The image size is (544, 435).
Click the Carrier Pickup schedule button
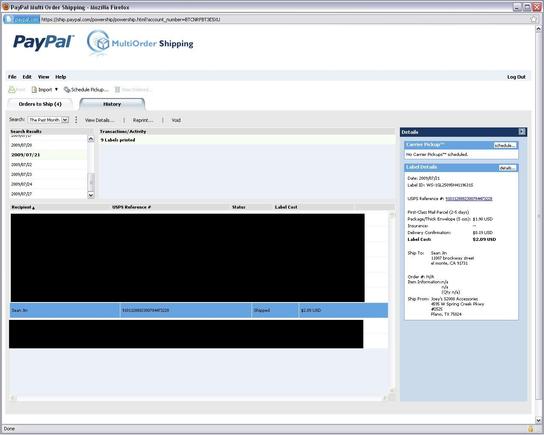(x=505, y=145)
